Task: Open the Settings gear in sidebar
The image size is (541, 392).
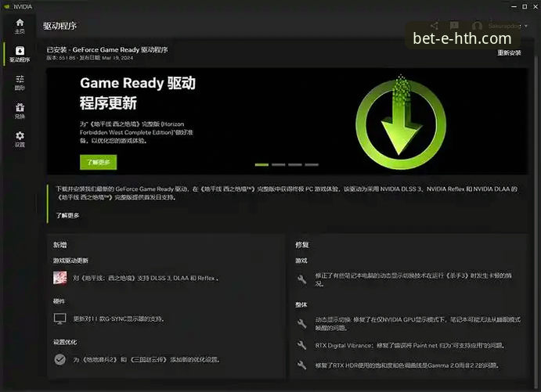Action: [x=20, y=139]
